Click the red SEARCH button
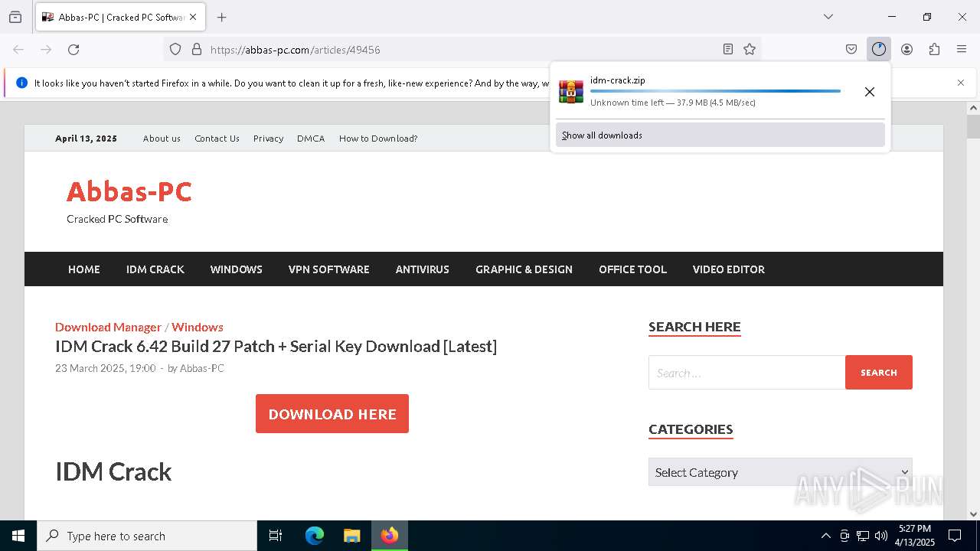Image resolution: width=980 pixels, height=551 pixels. (879, 373)
